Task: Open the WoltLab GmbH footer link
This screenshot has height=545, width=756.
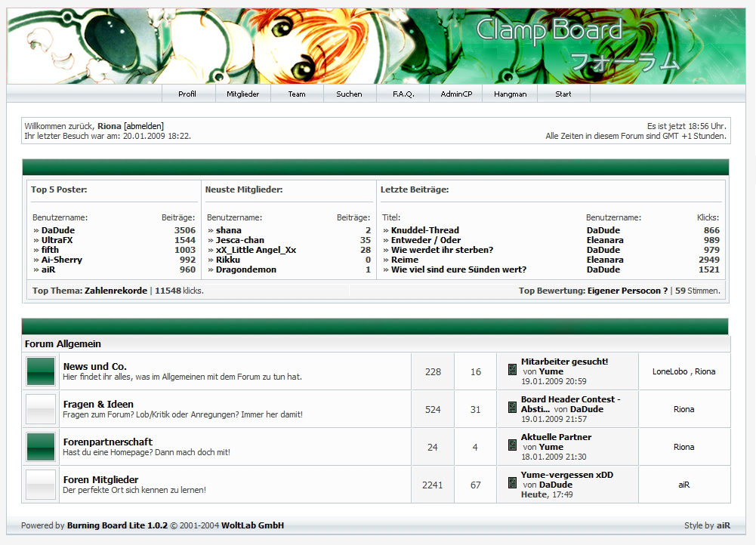Action: click(252, 525)
